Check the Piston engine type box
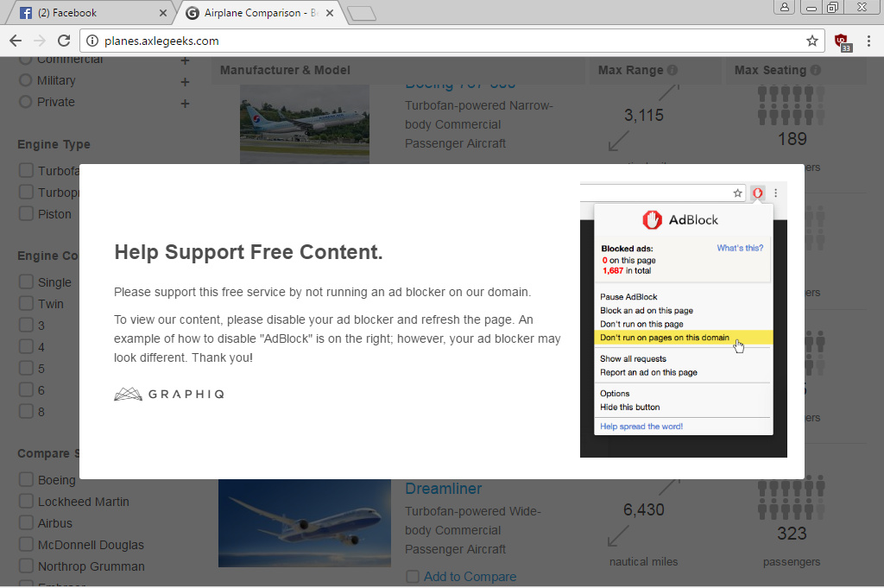 point(26,213)
